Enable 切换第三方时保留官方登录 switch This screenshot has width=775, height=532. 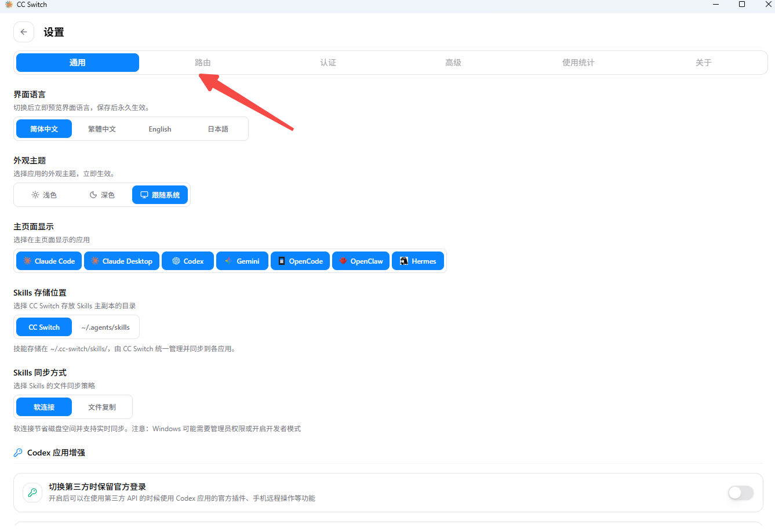(741, 493)
